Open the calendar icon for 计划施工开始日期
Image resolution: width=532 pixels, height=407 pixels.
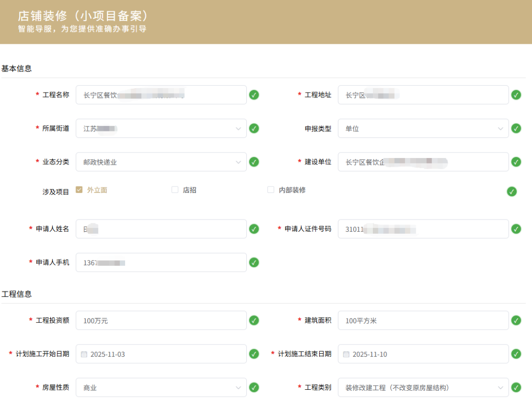click(x=85, y=354)
